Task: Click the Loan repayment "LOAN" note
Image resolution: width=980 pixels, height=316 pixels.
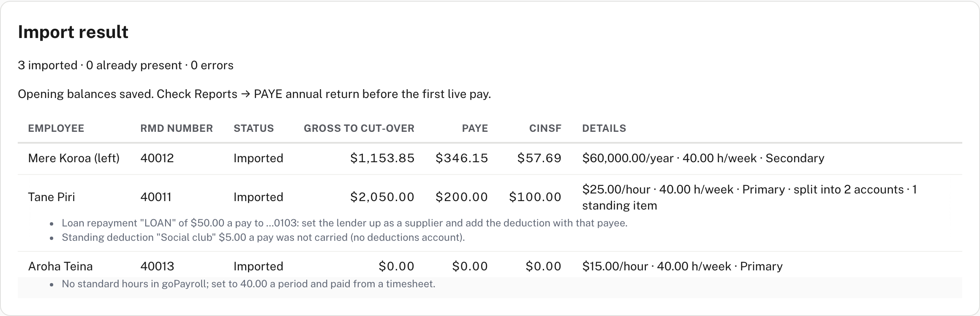Action: coord(345,223)
